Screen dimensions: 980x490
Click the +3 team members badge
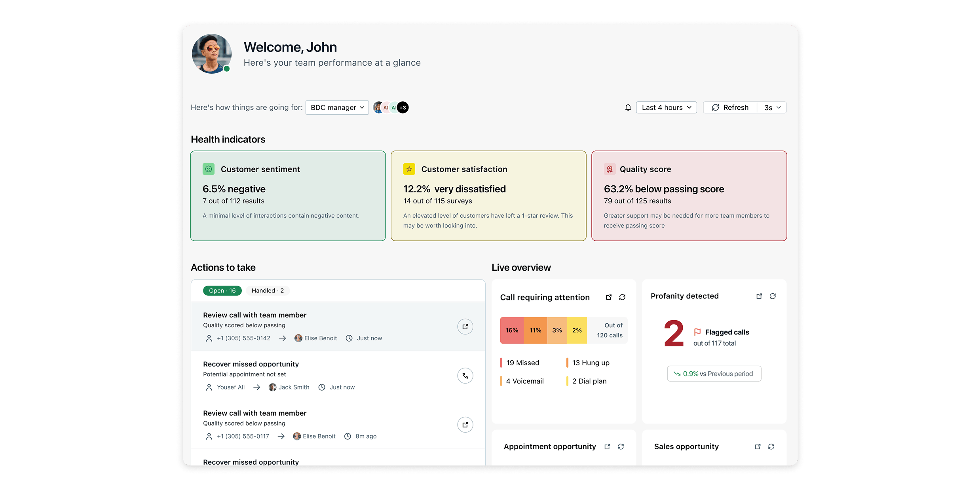tap(403, 108)
